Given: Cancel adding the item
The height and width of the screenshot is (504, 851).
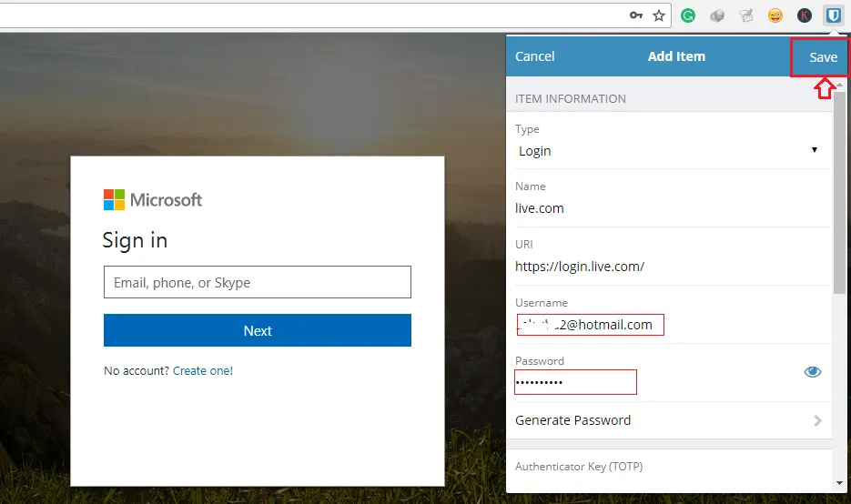Looking at the screenshot, I should 534,56.
